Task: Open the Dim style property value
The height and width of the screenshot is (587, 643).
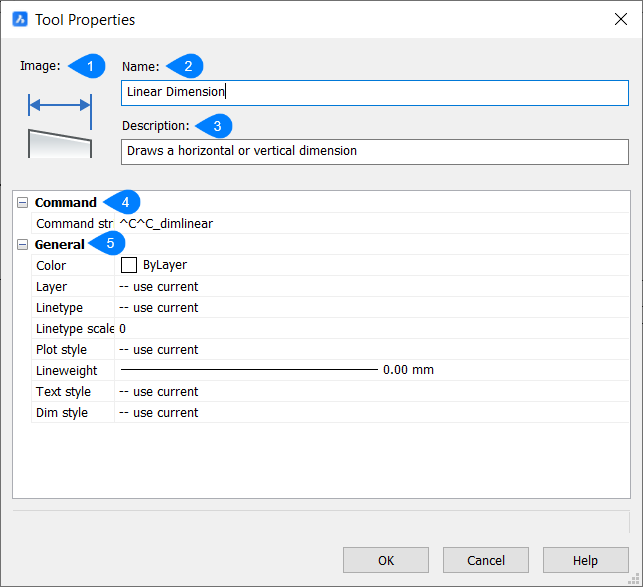Action: click(x=370, y=413)
